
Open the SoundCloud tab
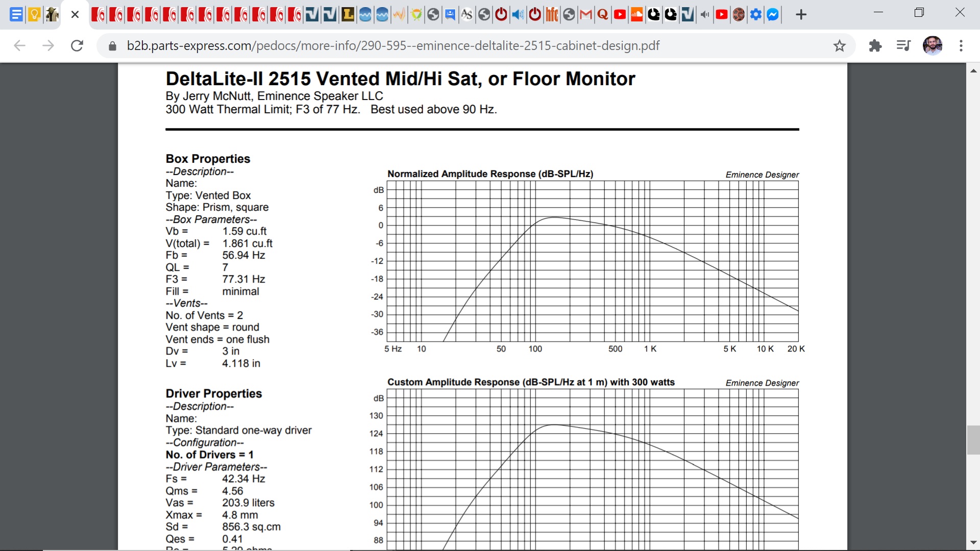point(637,14)
